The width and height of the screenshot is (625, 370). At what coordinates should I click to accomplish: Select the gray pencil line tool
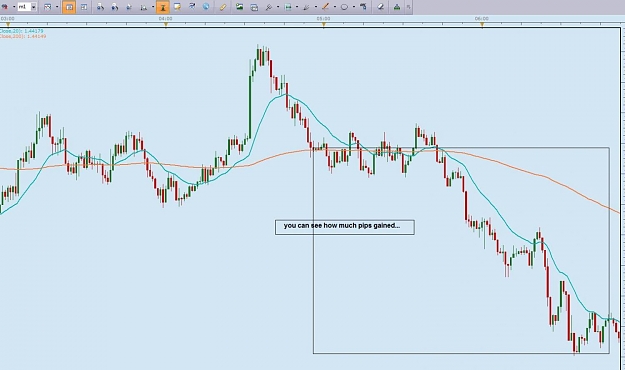click(307, 7)
